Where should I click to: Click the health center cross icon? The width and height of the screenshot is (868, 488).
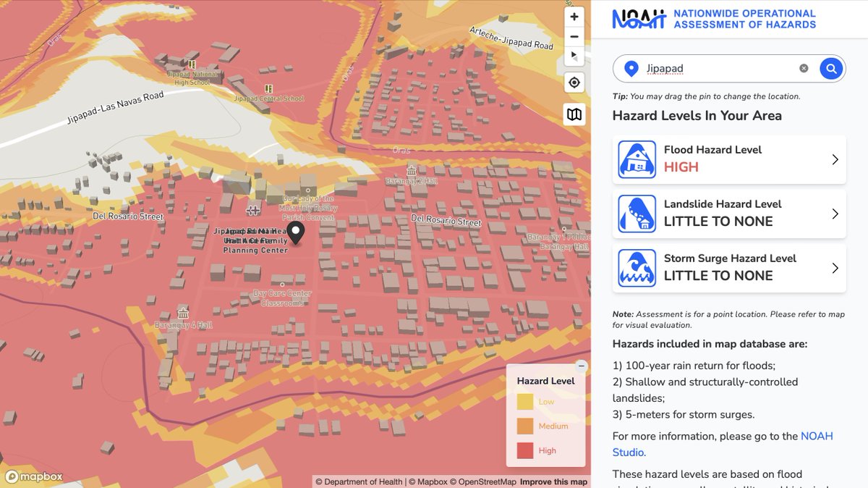pos(253,210)
